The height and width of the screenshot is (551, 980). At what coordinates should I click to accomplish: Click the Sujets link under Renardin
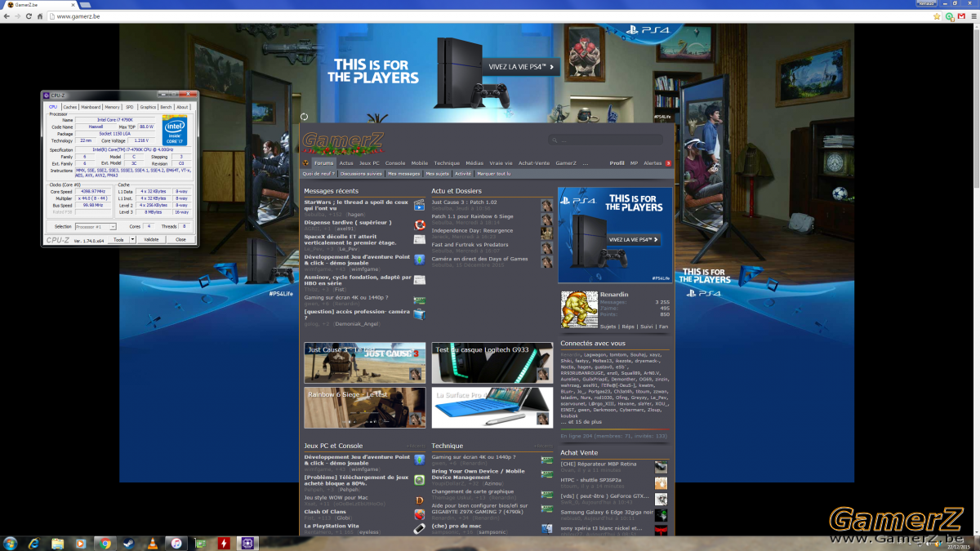tap(609, 327)
